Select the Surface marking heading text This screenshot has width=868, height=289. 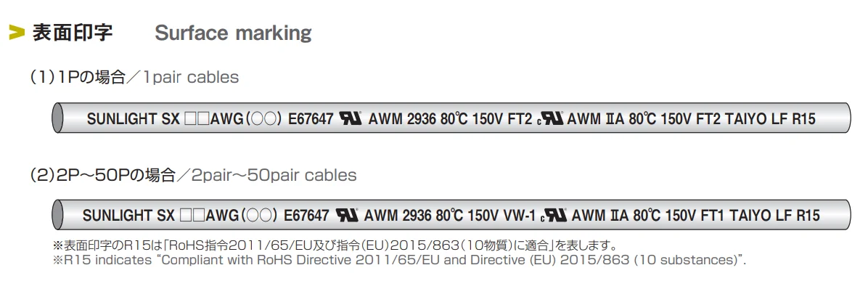click(x=233, y=33)
